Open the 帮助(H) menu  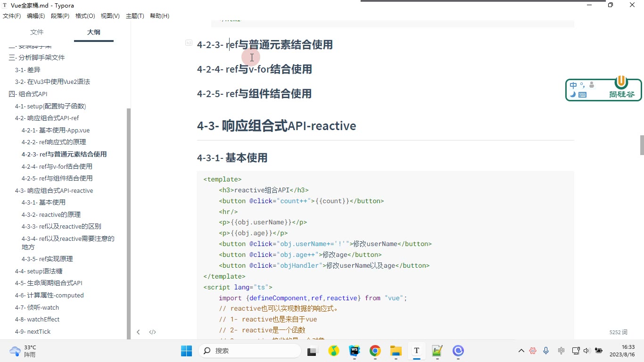coord(159,16)
